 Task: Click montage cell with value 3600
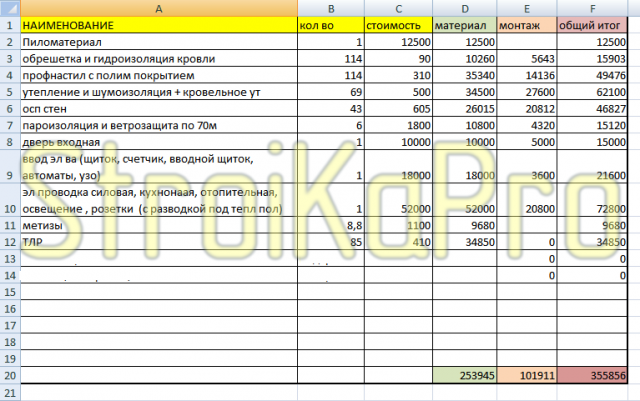pos(527,167)
